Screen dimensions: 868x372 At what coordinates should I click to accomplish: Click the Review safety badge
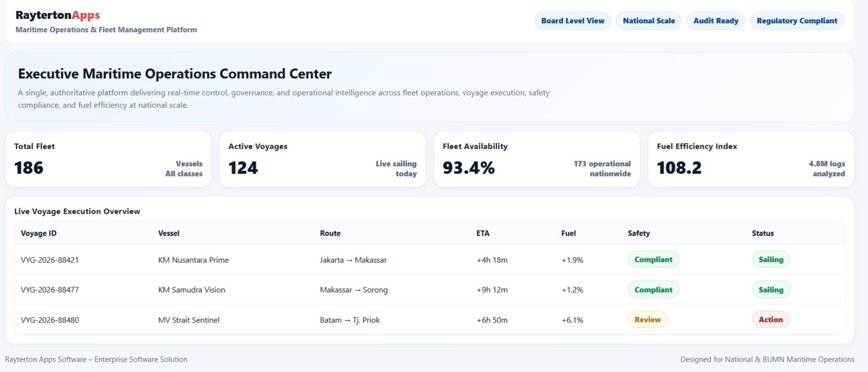pyautogui.click(x=647, y=319)
